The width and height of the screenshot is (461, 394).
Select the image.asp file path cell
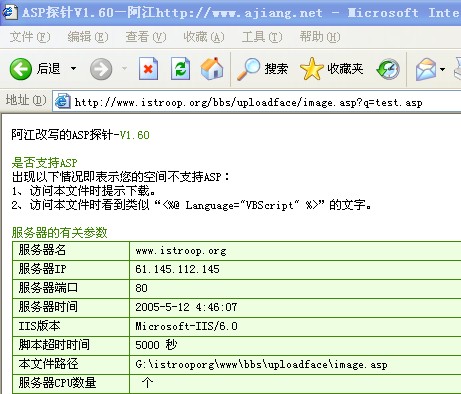point(295,364)
